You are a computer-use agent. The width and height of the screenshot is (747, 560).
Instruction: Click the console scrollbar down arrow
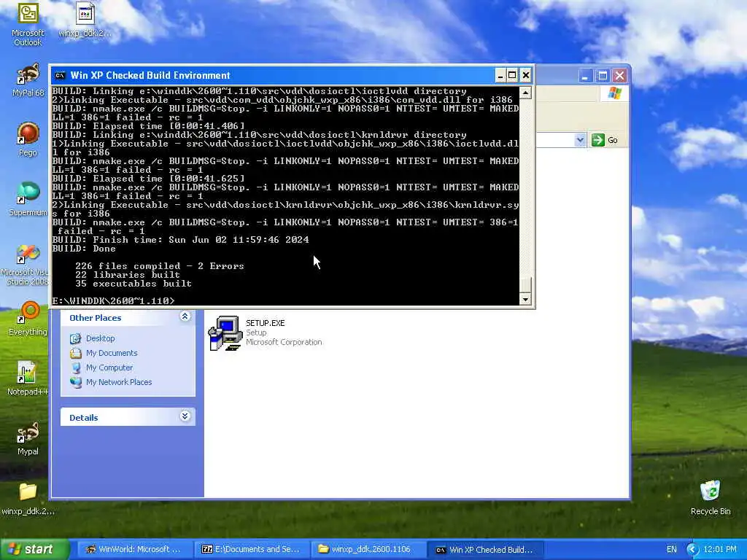(525, 299)
